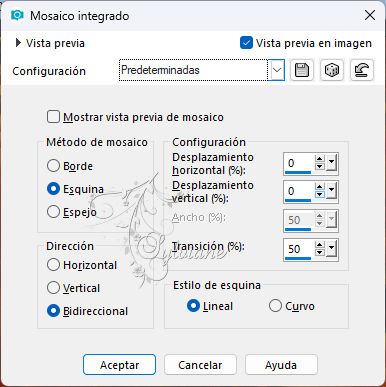The image size is (386, 387).
Task: Expand the Vista previa disclosure triangle
Action: tap(18, 43)
